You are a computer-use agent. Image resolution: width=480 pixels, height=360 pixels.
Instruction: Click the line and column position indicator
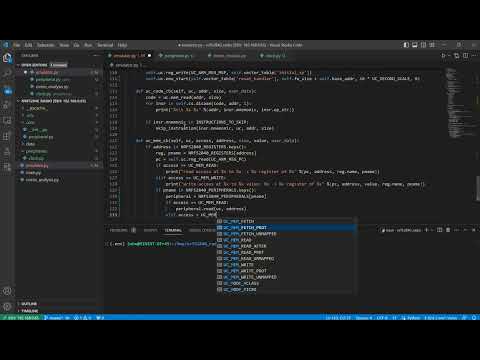(x=338, y=318)
